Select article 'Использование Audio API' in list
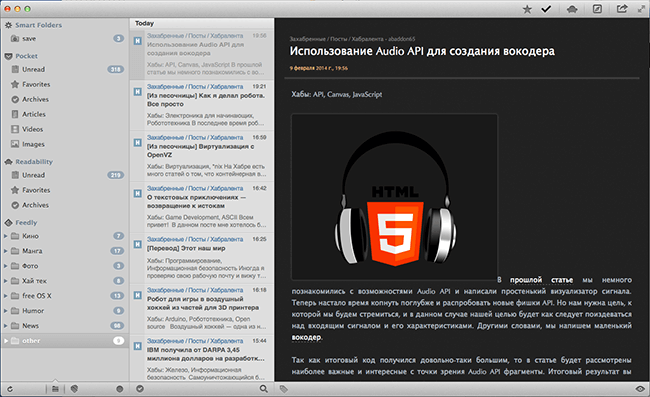650x397 pixels. click(x=202, y=54)
